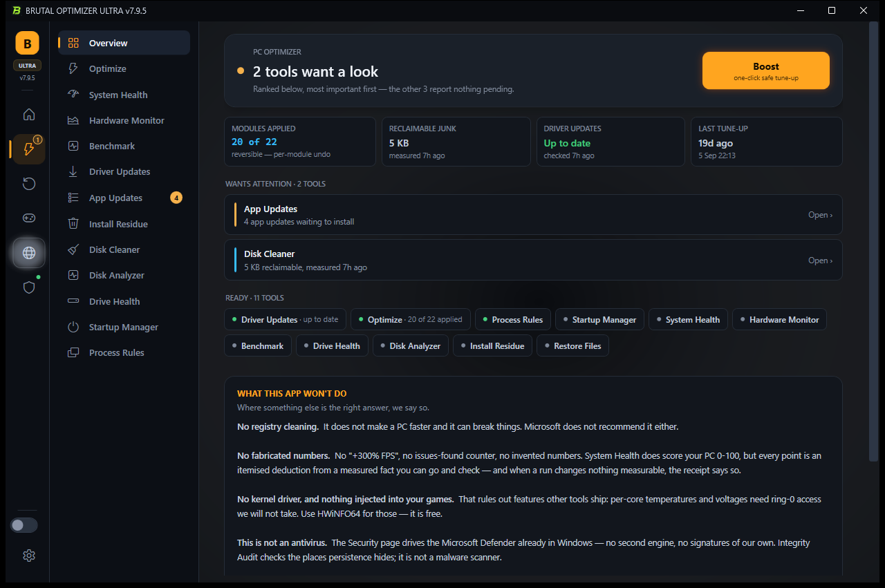Click the App Updates list icon
Screen dimensions: 885x588
tap(73, 198)
